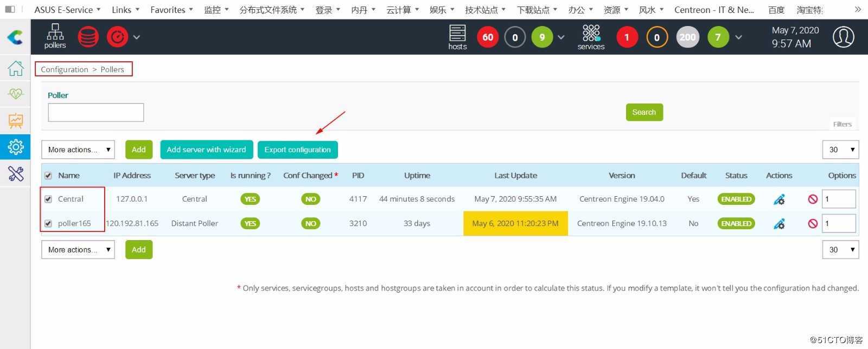Click green hosts counter showing 9
Image resolution: width=868 pixels, height=349 pixels.
click(542, 37)
